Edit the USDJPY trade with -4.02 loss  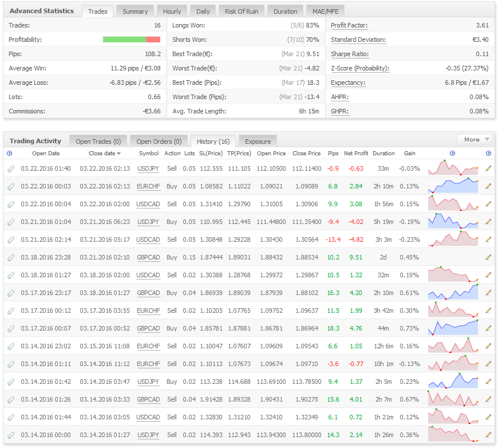[x=488, y=222]
